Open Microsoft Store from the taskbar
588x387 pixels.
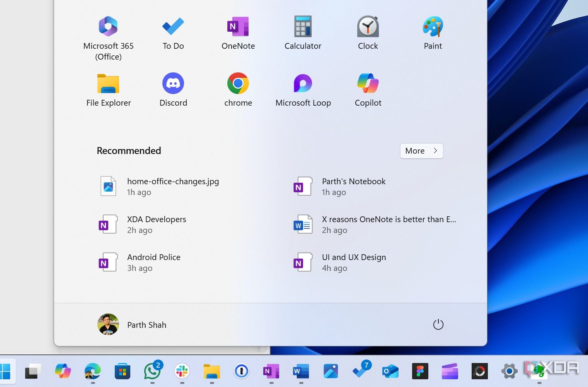(123, 372)
